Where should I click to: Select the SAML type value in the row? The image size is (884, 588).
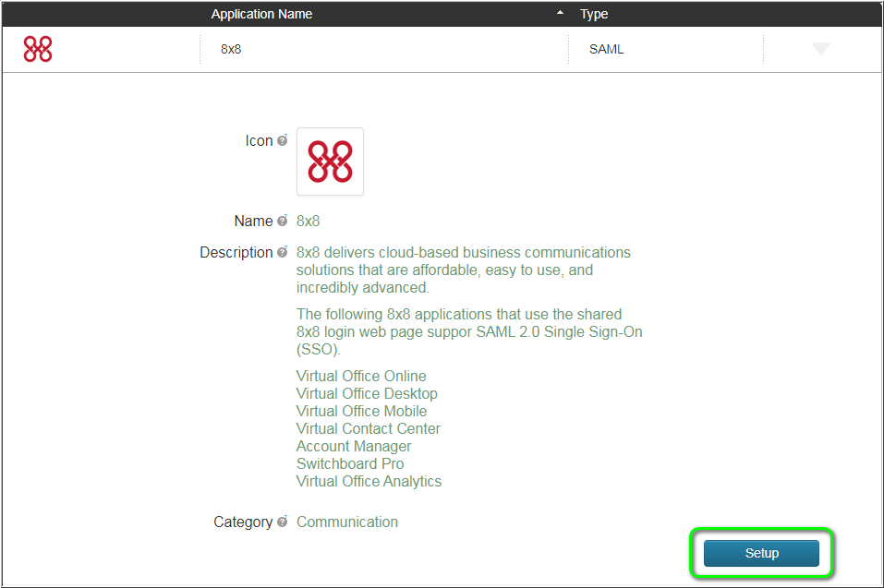click(x=606, y=49)
